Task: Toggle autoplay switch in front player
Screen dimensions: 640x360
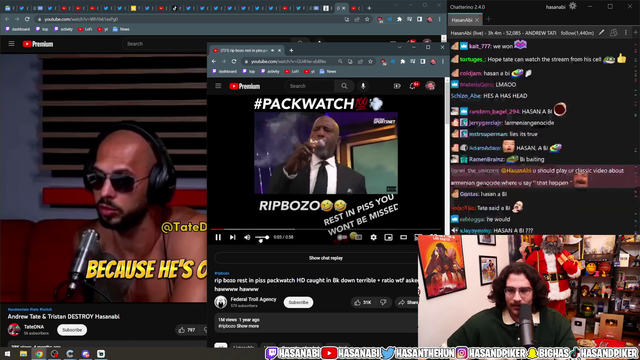Action: click(x=342, y=237)
